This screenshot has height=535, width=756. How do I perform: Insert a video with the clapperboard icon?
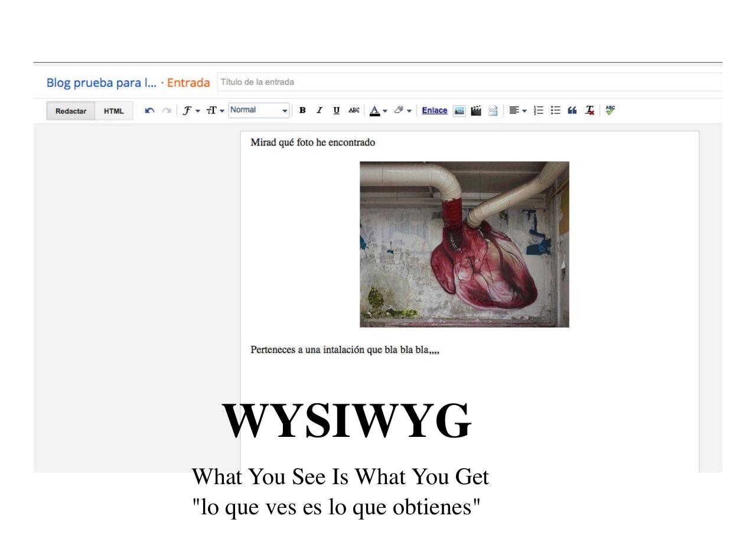click(476, 111)
